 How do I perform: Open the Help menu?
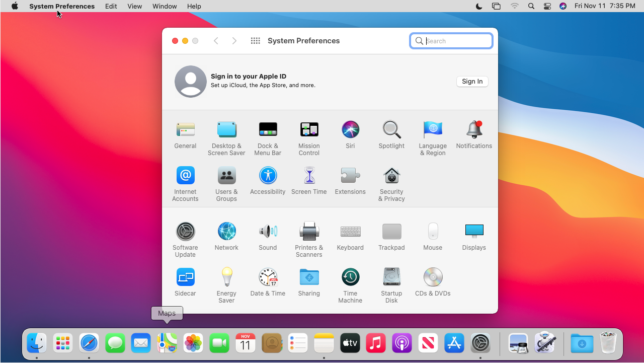(194, 6)
